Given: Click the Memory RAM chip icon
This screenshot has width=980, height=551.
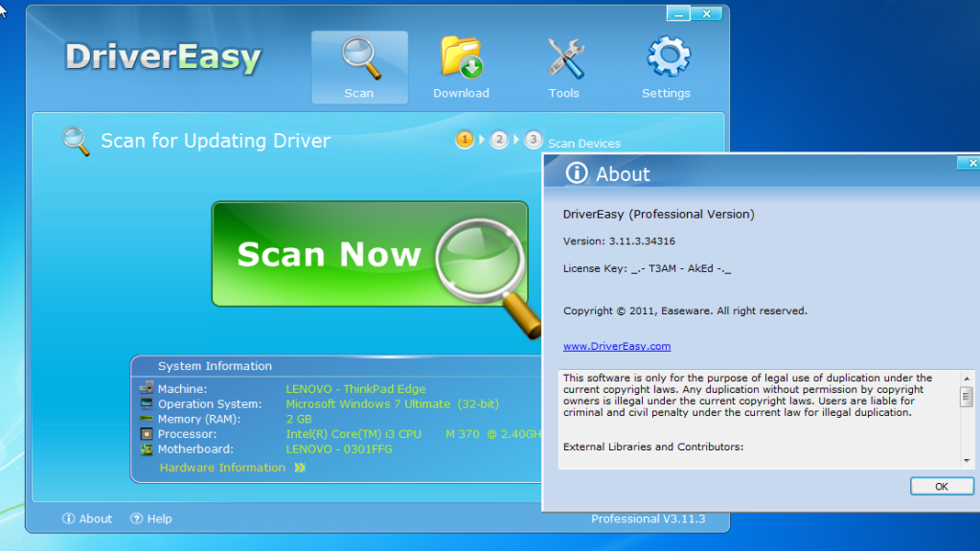Looking at the screenshot, I should 147,419.
